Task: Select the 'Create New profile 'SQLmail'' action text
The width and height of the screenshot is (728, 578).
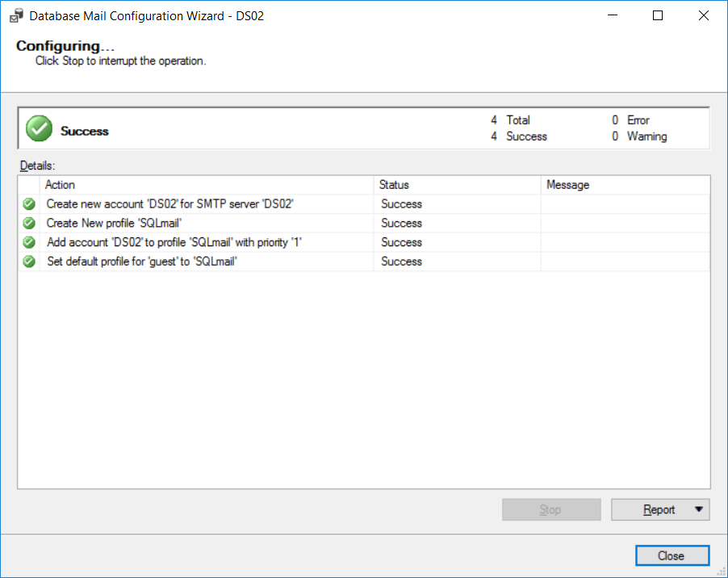Action: [114, 224]
